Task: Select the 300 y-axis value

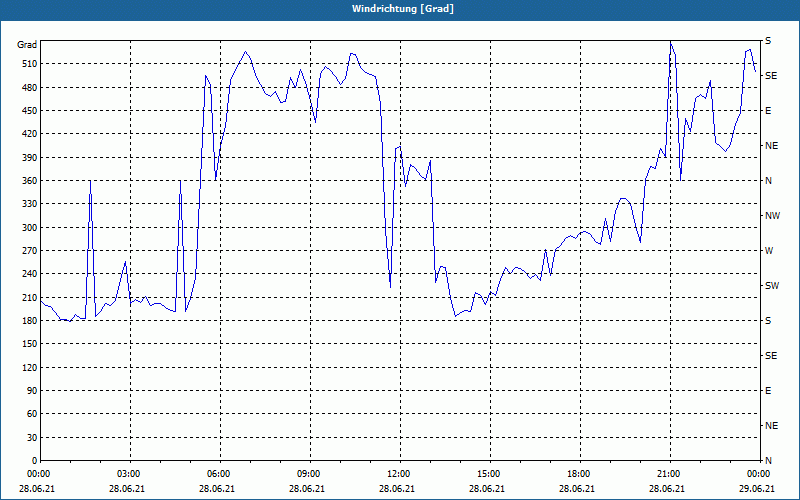Action: (x=30, y=228)
